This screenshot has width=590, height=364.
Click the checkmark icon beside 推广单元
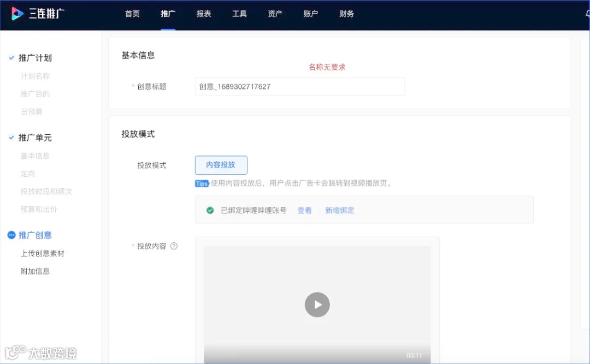(x=11, y=138)
